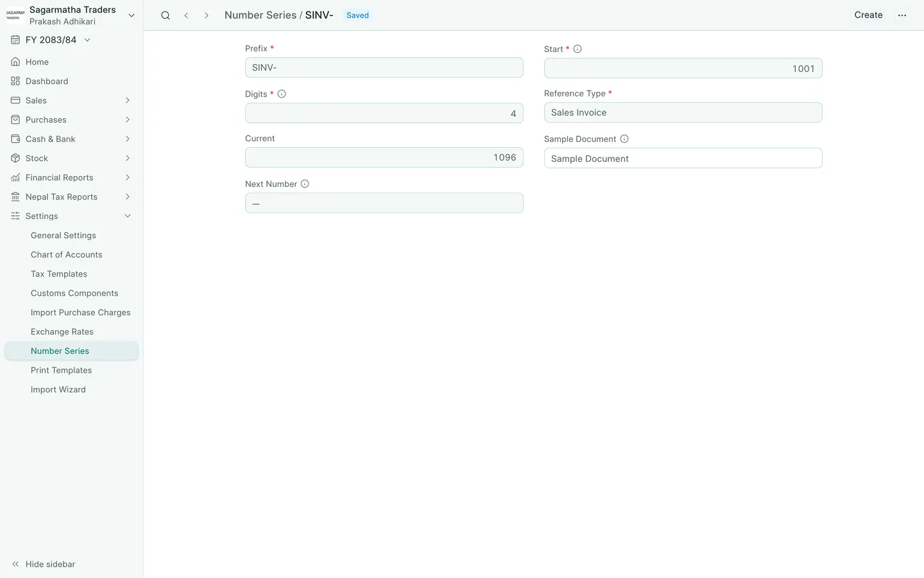The width and height of the screenshot is (924, 578).
Task: Click the Hide sidebar double-chevron icon
Action: (x=15, y=564)
